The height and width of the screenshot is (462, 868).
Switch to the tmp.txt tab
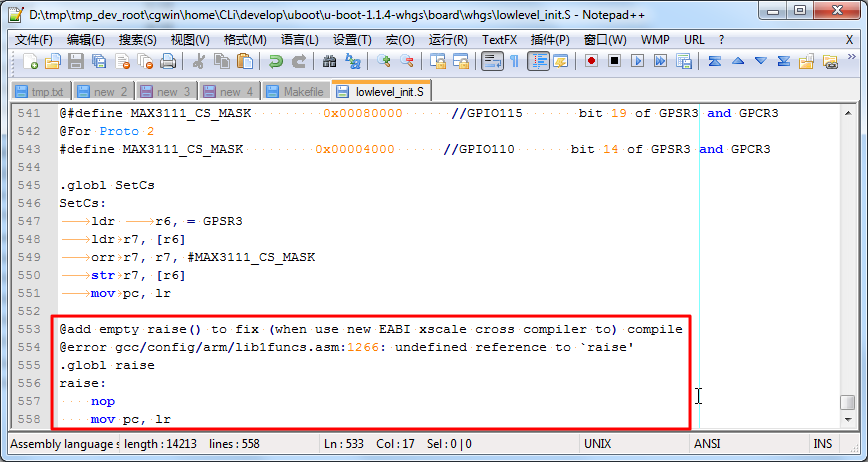(40, 92)
